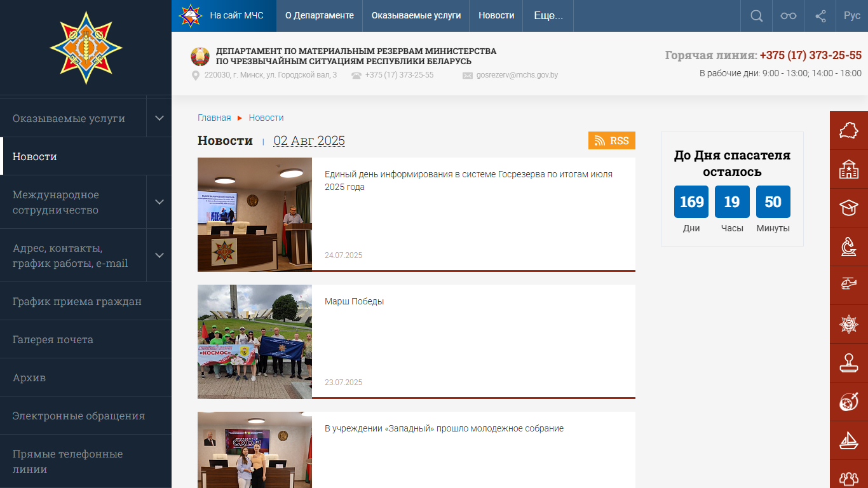Click the department title ДЕПАРТАМЕНТ ПО МАТЕРИАЛЬНЫМ РЕЗЕРВАМ
The width and height of the screenshot is (868, 488).
coord(356,56)
